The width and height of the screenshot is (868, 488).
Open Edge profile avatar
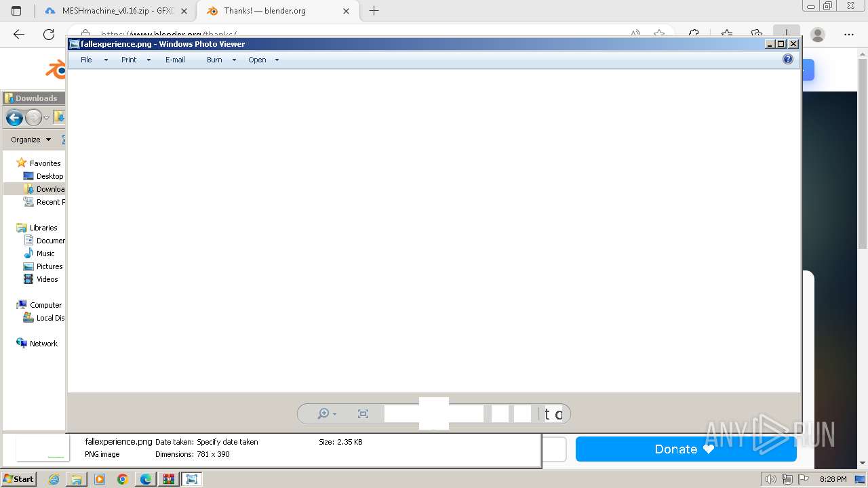(x=818, y=34)
